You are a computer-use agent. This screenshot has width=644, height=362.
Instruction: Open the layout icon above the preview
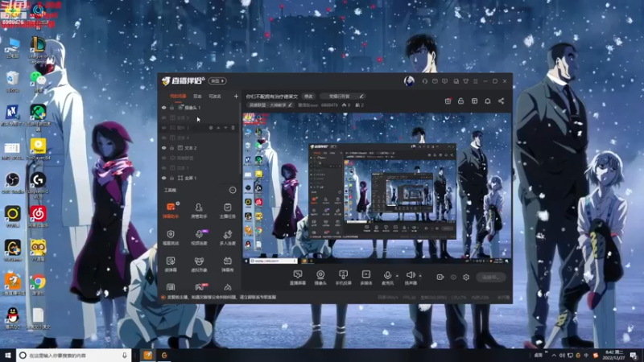[x=474, y=101]
